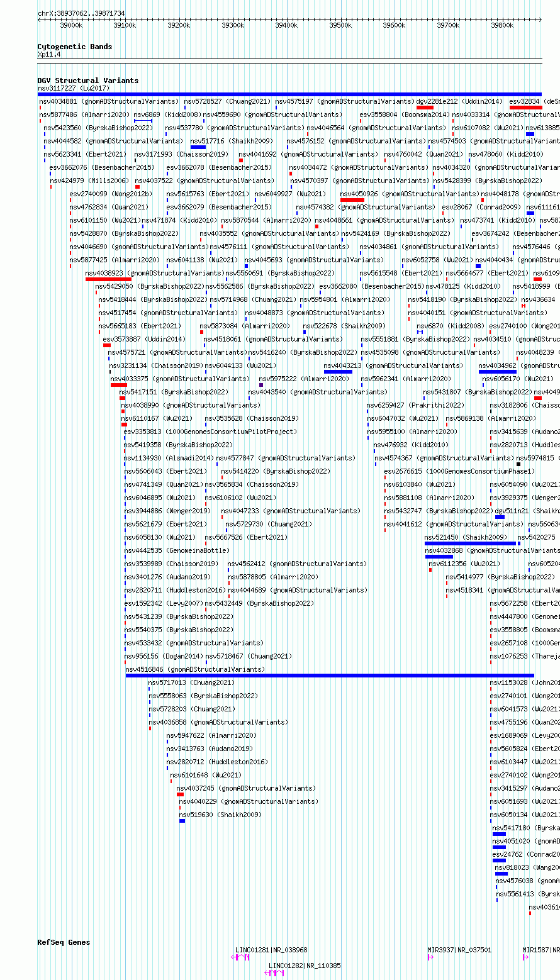
Task: Click label 'nsv5717013 (Chuang2021)'
Action: [x=191, y=682]
